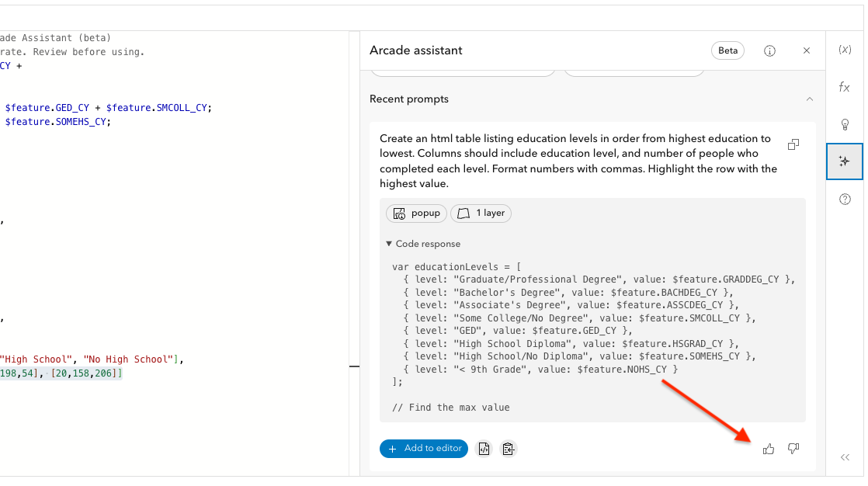The width and height of the screenshot is (868, 486).
Task: Click the popup tag chip
Action: [416, 213]
